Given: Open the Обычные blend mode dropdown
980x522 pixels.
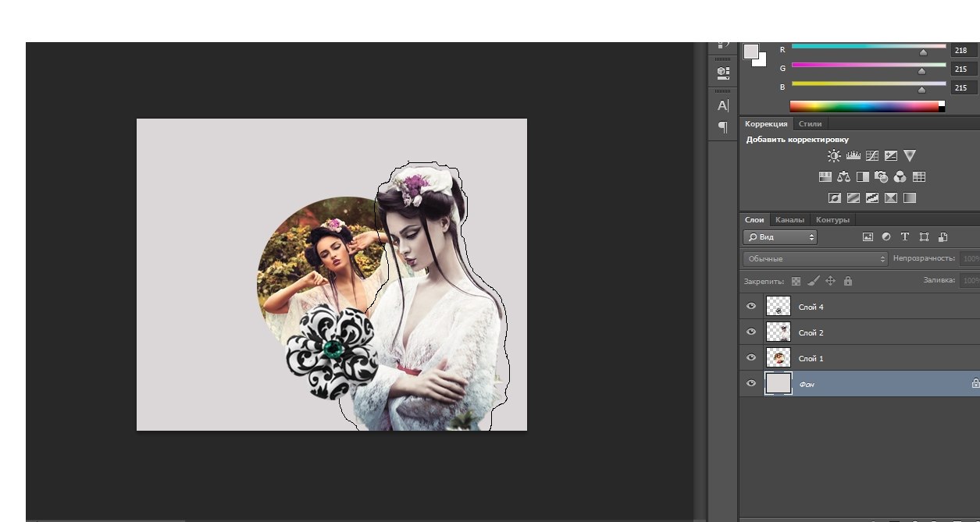Looking at the screenshot, I should pyautogui.click(x=815, y=258).
